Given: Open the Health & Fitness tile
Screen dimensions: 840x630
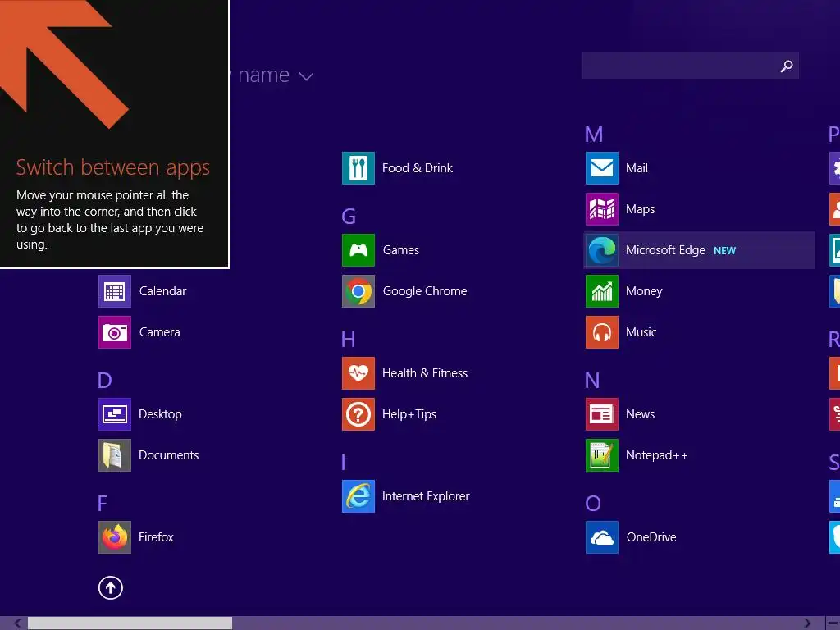Looking at the screenshot, I should point(358,373).
